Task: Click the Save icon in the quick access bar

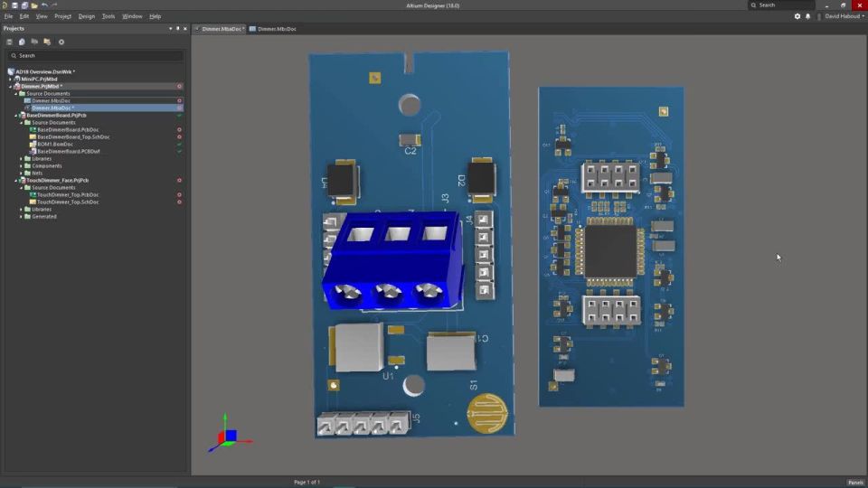Action: (x=15, y=5)
